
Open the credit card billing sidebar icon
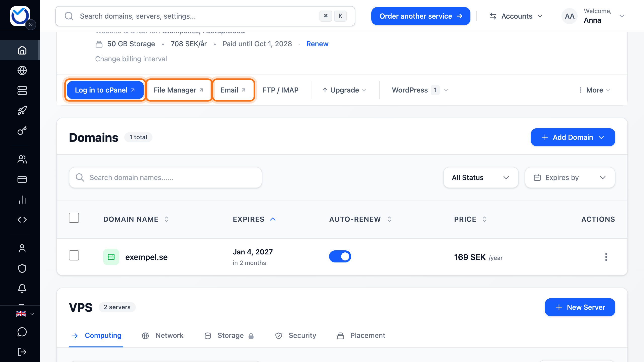pos(22,179)
